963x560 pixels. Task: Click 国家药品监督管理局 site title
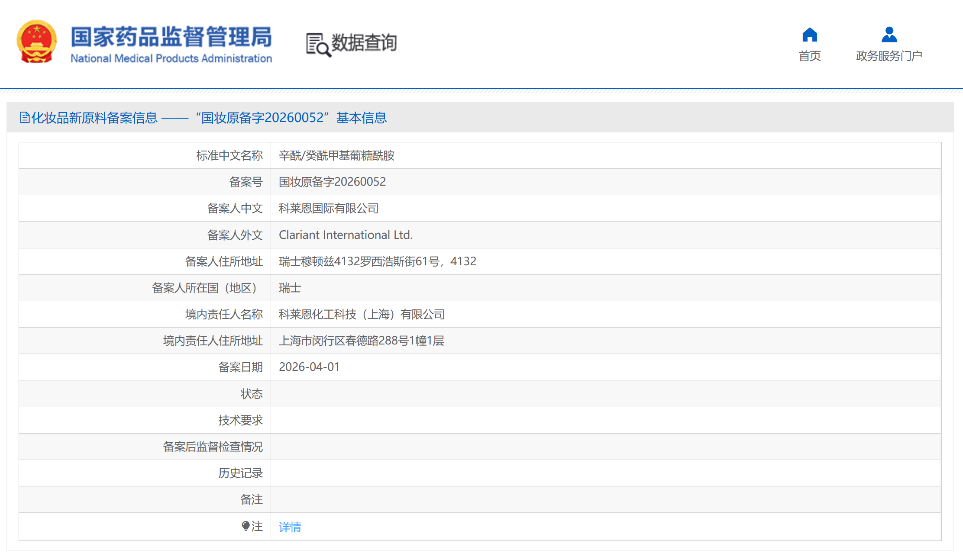pyautogui.click(x=171, y=36)
